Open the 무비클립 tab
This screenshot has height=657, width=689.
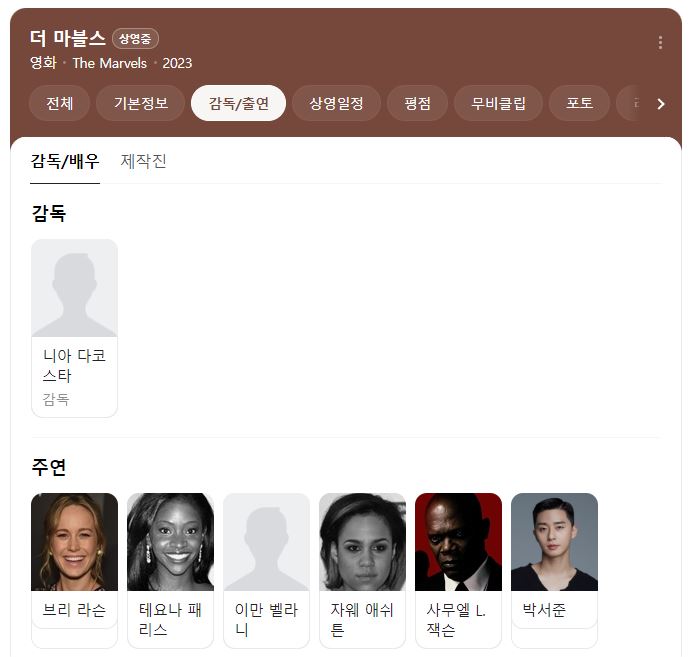[498, 103]
